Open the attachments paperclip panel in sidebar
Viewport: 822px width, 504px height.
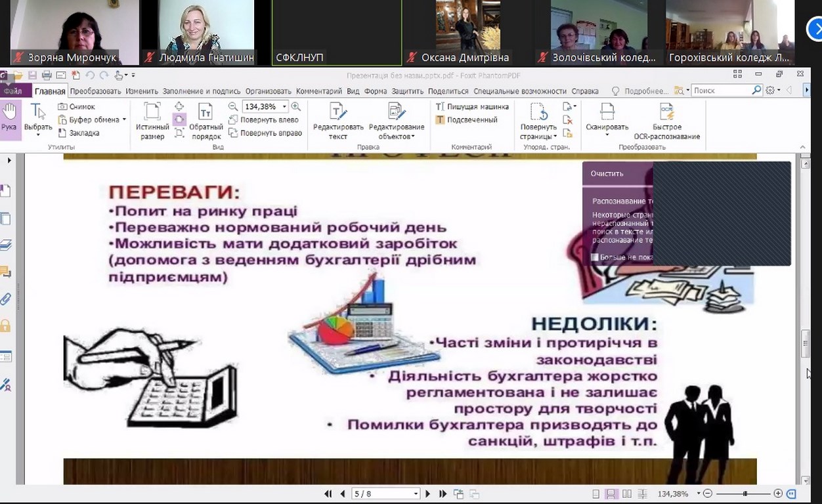click(x=6, y=299)
